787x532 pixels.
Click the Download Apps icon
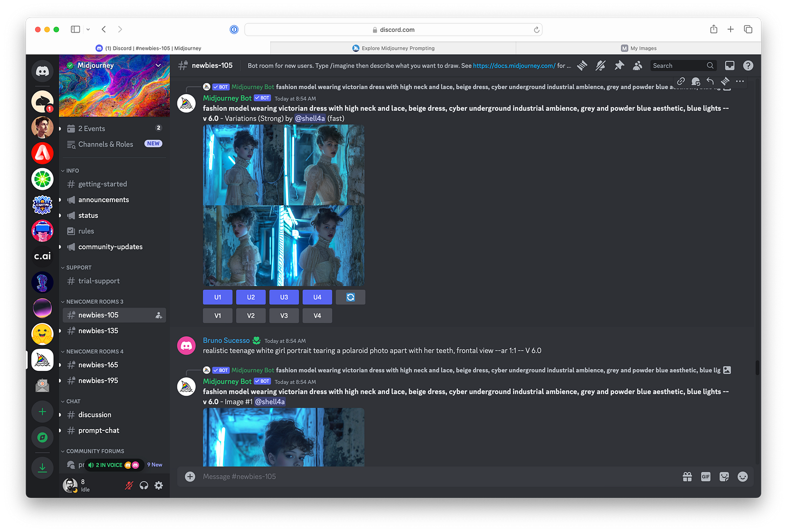tap(42, 468)
